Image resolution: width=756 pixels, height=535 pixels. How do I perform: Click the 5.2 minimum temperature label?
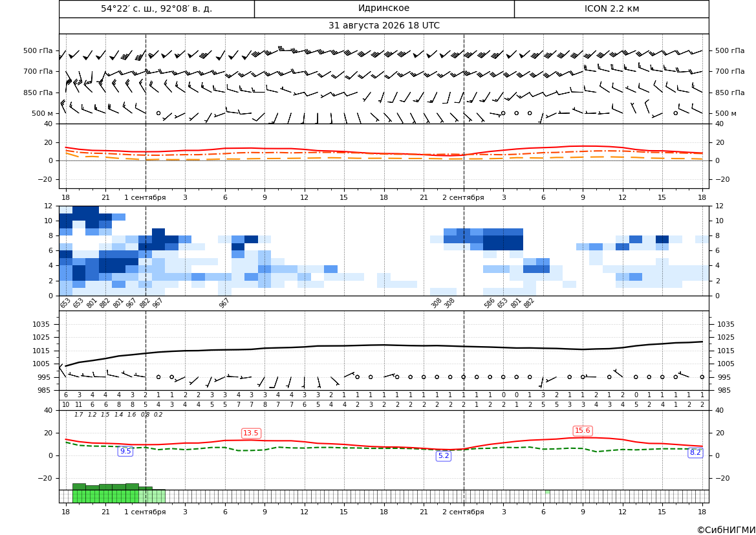[444, 456]
